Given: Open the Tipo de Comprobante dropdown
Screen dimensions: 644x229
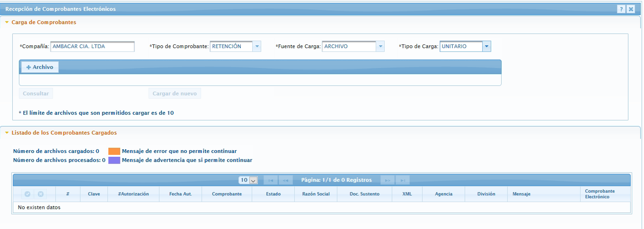Looking at the screenshot, I should tap(256, 46).
